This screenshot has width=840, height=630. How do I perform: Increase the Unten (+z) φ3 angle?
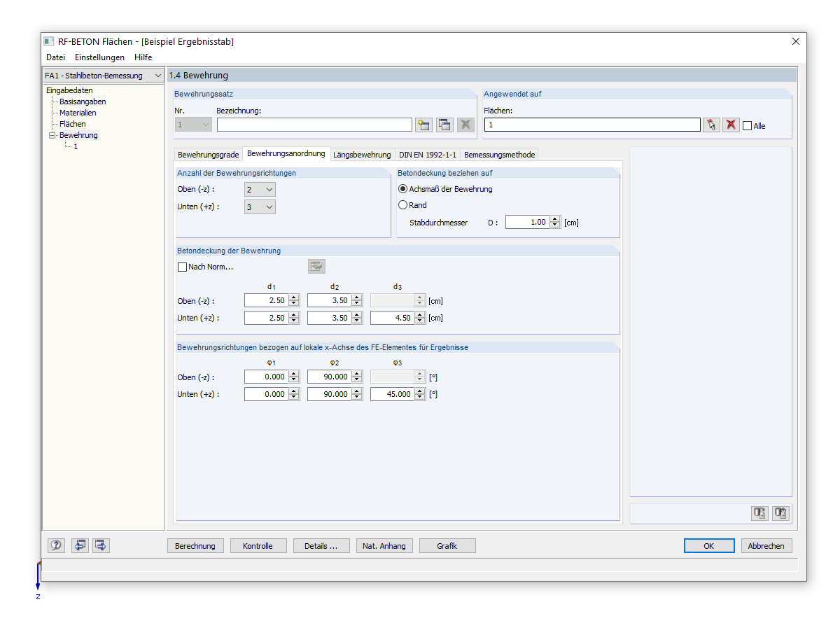420,391
